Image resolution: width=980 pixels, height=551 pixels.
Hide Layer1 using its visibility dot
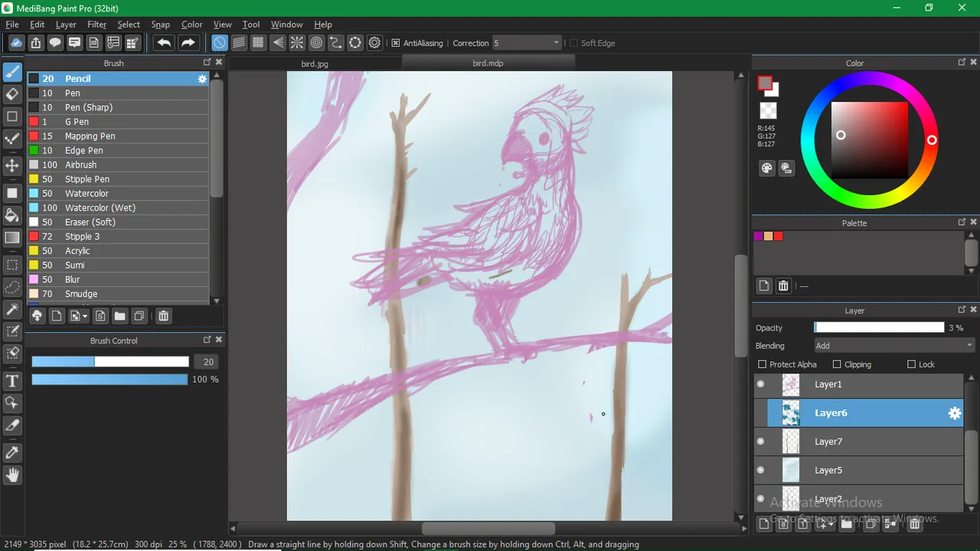(760, 384)
